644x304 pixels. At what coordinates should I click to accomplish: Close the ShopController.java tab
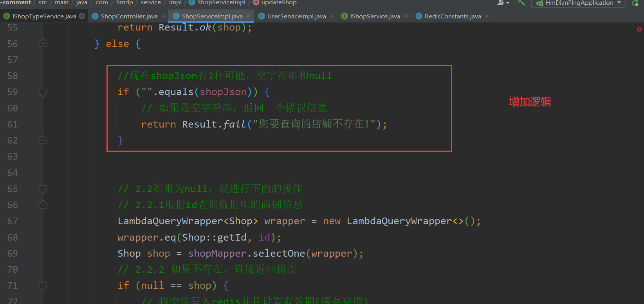click(163, 16)
